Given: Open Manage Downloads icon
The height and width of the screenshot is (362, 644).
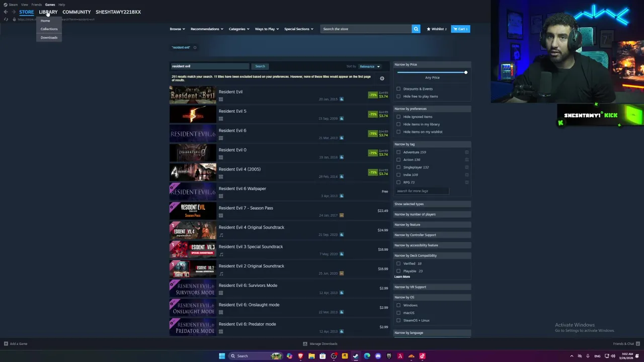Looking at the screenshot, I should click(305, 344).
